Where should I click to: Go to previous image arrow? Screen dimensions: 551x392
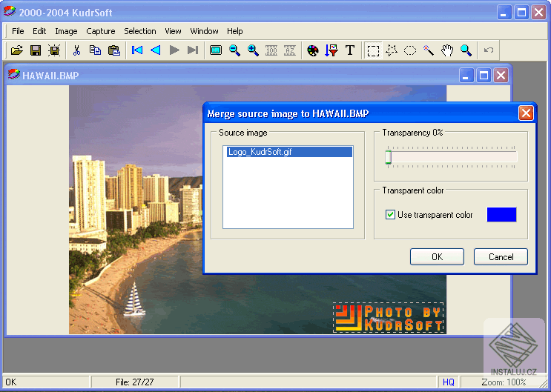[x=155, y=50]
